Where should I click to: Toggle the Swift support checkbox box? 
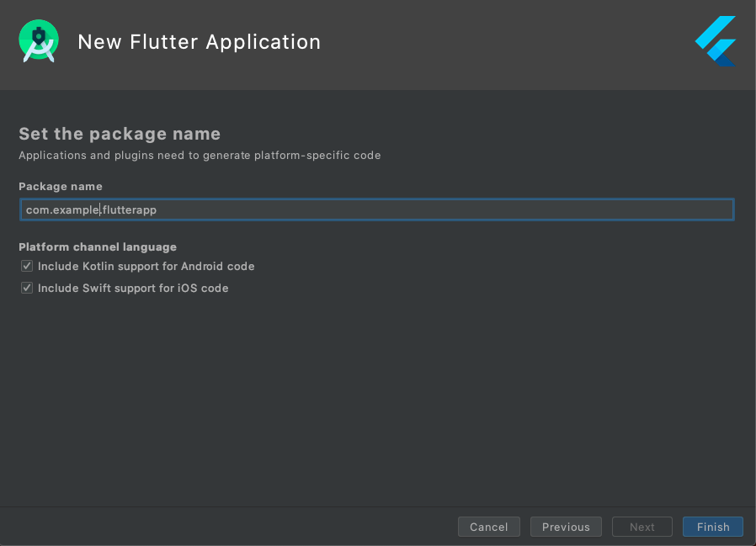(x=28, y=289)
